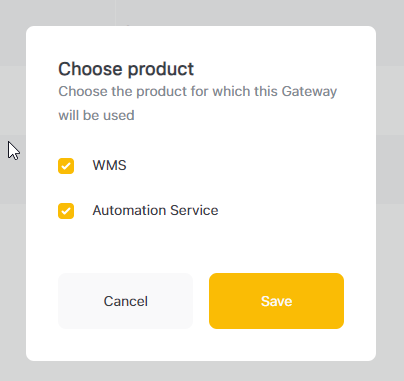This screenshot has width=404, height=381.
Task: Click the Gateway description text
Action: coord(198,103)
